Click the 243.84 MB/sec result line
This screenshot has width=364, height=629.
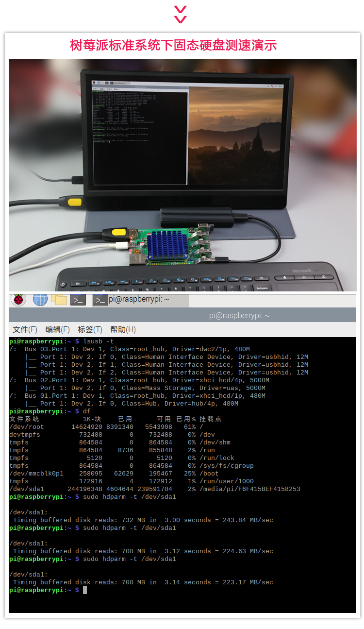(x=143, y=520)
